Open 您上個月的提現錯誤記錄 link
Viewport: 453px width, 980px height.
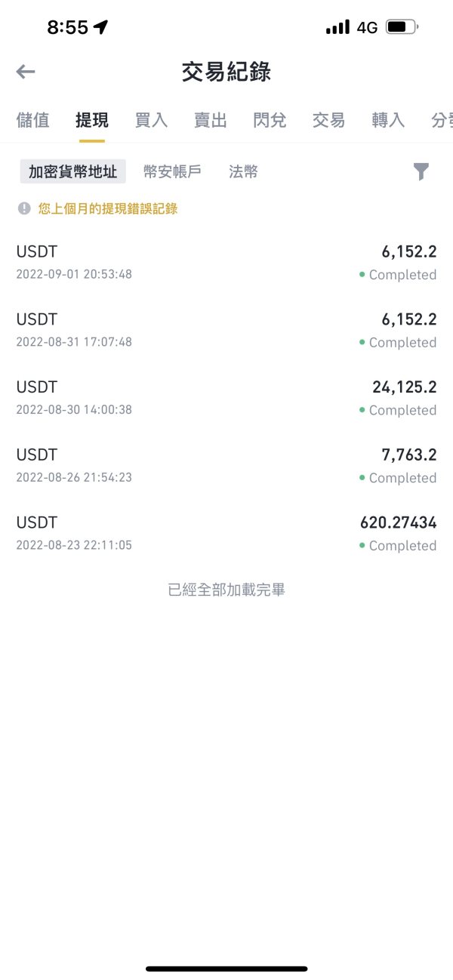click(x=108, y=208)
